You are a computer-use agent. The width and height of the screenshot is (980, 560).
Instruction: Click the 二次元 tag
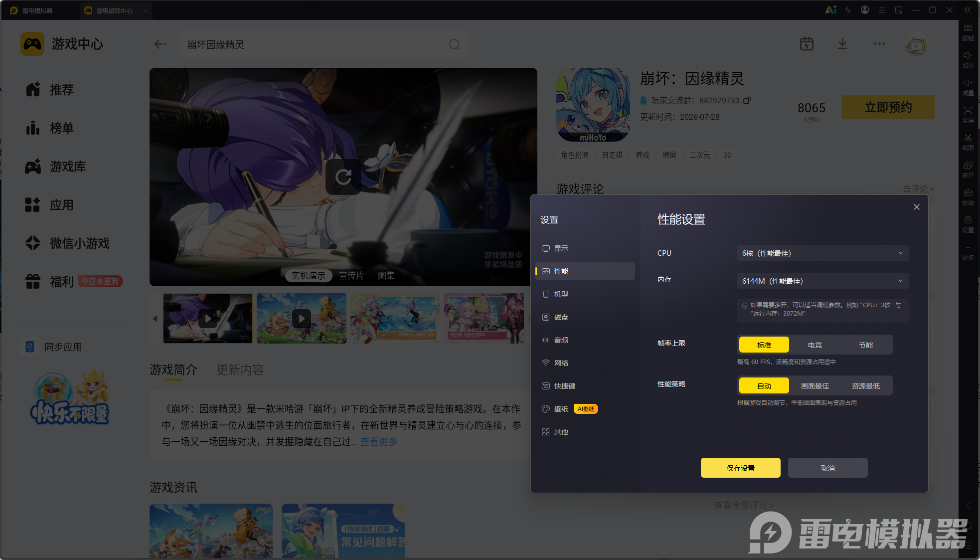[700, 155]
